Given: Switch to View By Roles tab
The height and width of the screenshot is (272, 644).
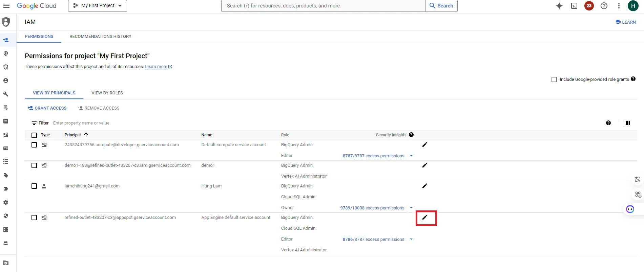Looking at the screenshot, I should click(107, 93).
